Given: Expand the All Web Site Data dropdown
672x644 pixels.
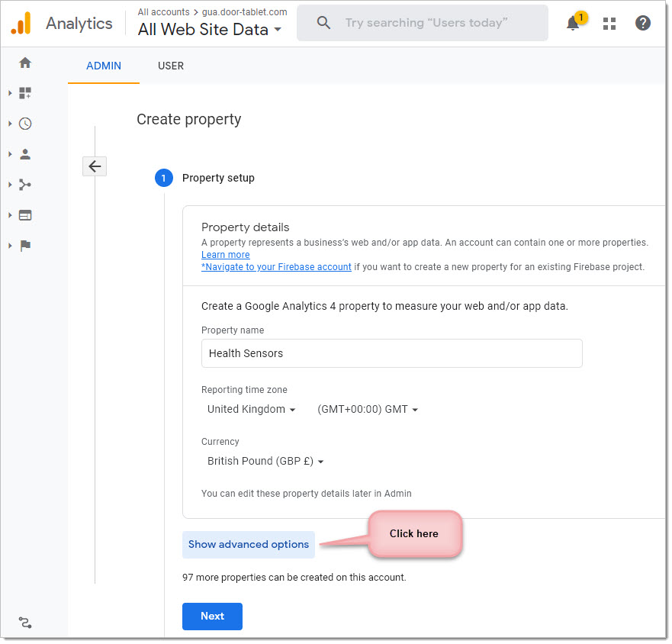Looking at the screenshot, I should pyautogui.click(x=210, y=30).
